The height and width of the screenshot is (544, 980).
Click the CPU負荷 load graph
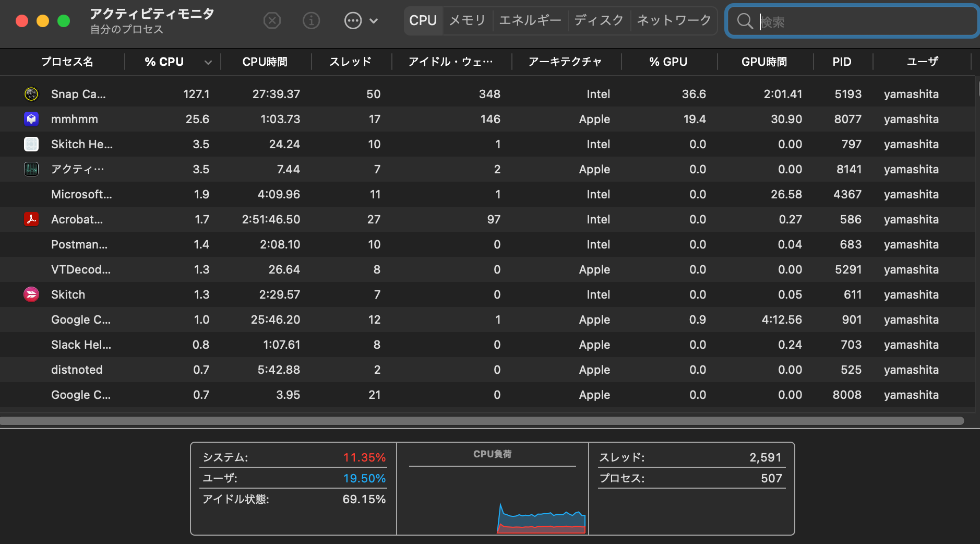coord(493,499)
